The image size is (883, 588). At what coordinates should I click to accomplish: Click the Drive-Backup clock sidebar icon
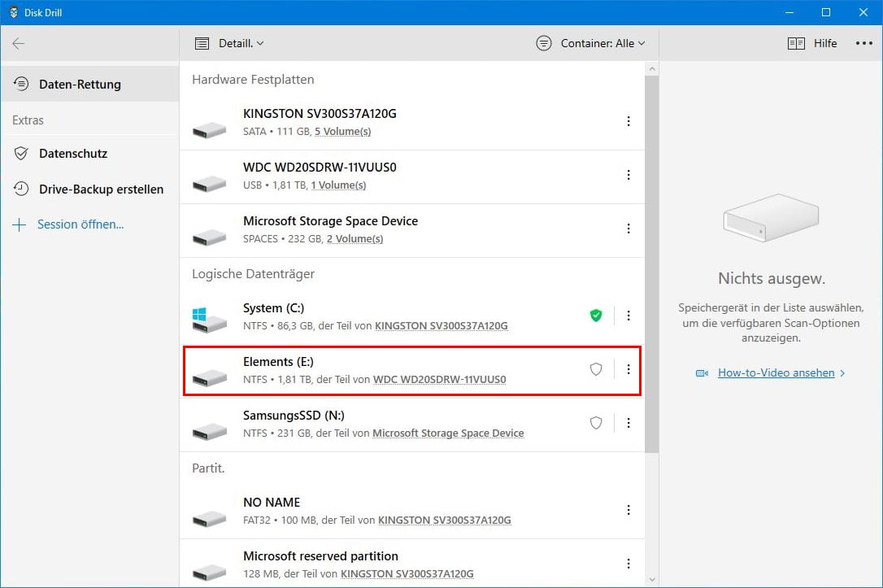[x=21, y=189]
